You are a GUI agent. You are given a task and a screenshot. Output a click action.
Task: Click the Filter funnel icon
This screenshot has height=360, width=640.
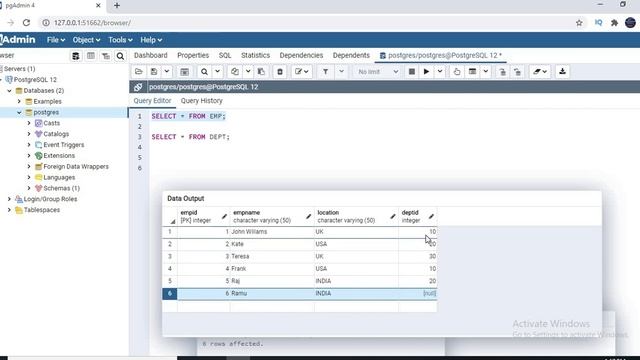[x=326, y=72]
